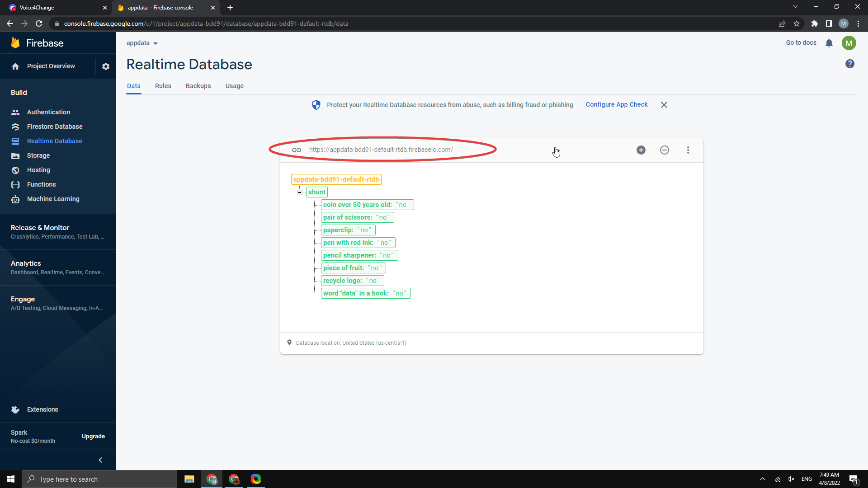This screenshot has height=488, width=868.
Task: Open project settings gear icon
Action: (x=106, y=66)
